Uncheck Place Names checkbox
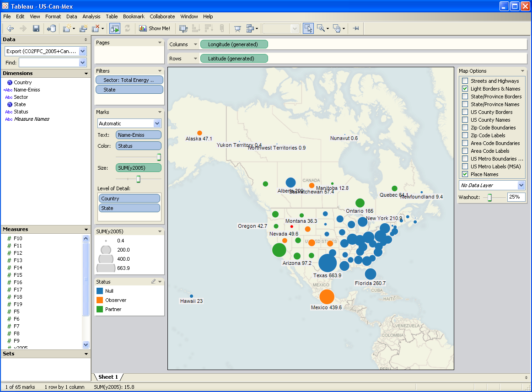The image size is (532, 392). tap(465, 174)
